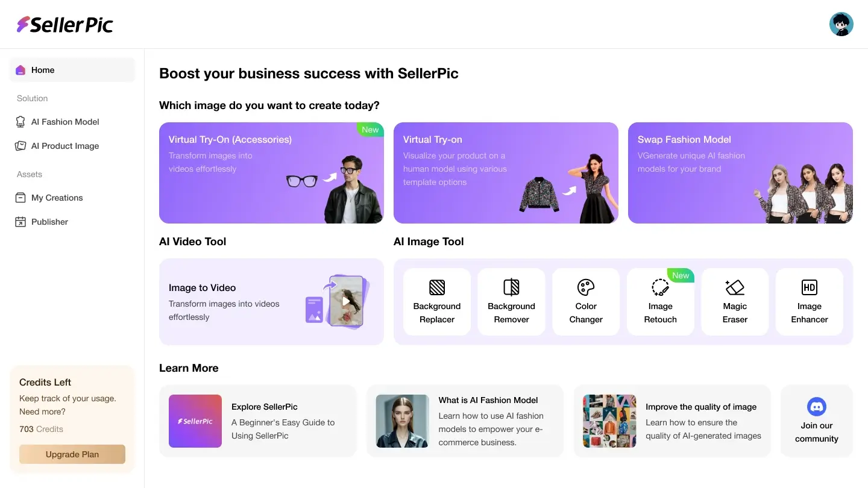868x488 pixels.
Task: Select the Color Changer tool
Action: click(585, 301)
